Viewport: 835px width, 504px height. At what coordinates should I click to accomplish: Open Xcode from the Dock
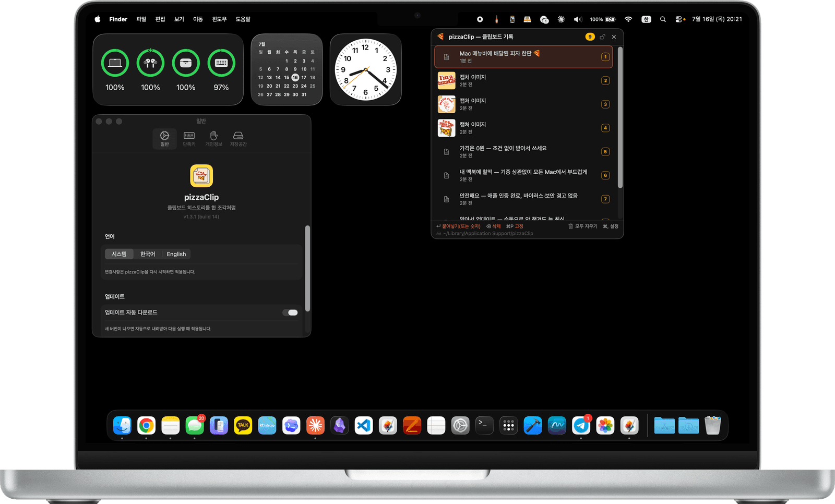533,426
